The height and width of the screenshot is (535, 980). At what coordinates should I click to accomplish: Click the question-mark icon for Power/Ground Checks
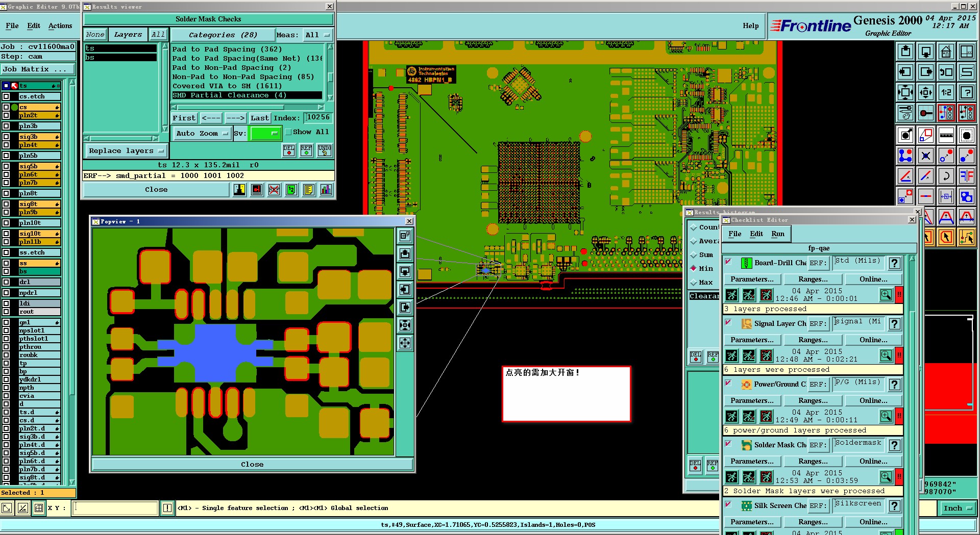coord(894,385)
